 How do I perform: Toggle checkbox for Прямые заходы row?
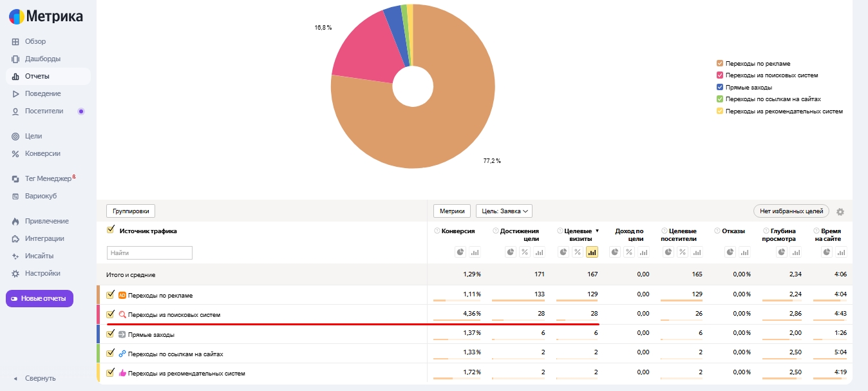tap(111, 334)
